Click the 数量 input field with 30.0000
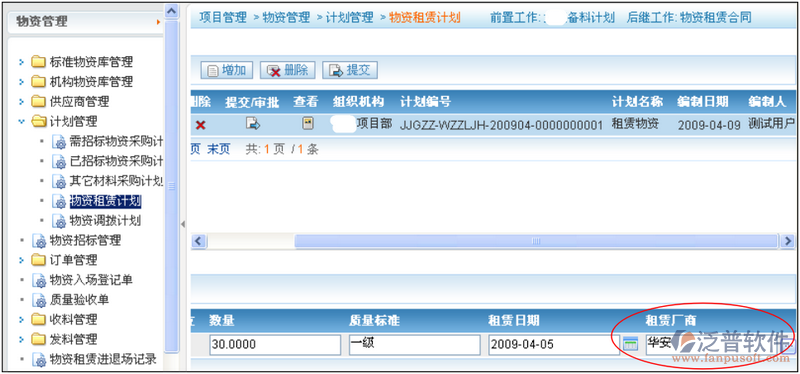This screenshot has height=374, width=800. (x=275, y=345)
